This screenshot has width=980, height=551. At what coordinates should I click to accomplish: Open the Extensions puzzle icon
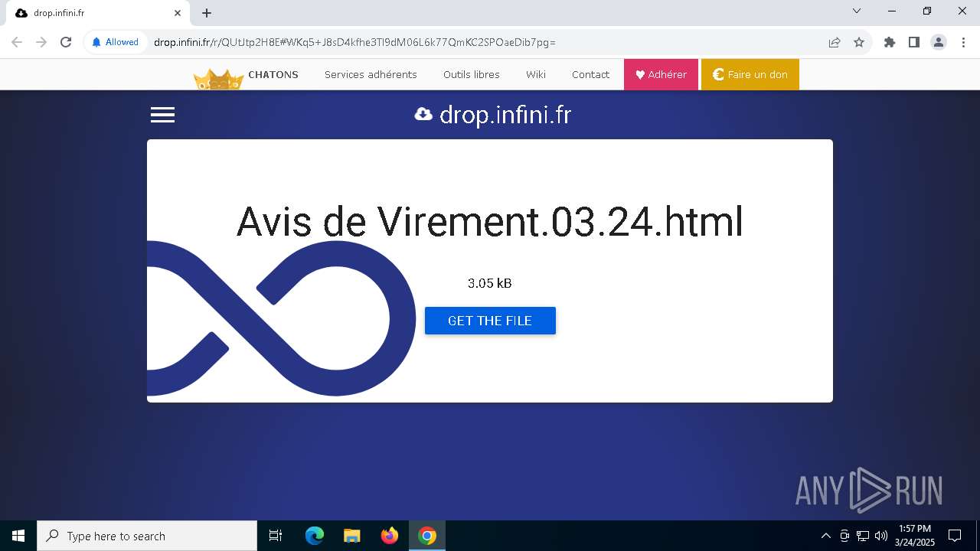(x=890, y=42)
